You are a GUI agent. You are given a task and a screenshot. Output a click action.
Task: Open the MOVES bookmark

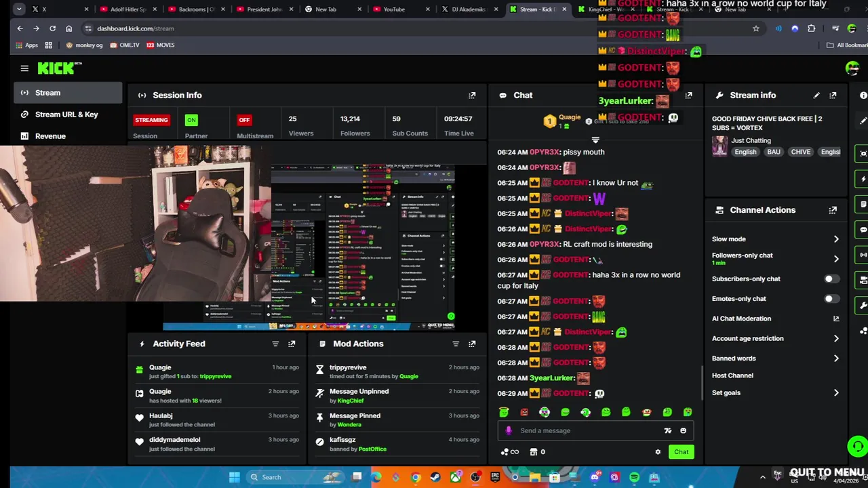tap(160, 45)
